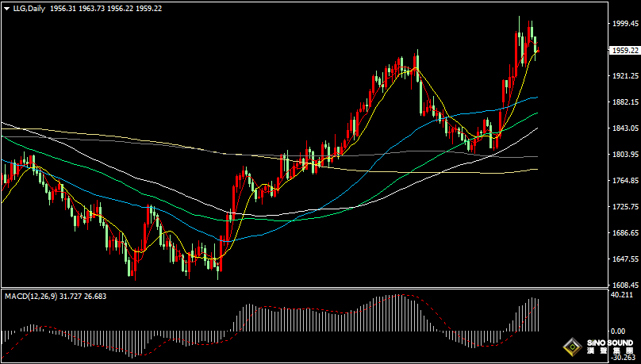Click the 40.211 MACD scale label
641x364 pixels.
(622, 294)
